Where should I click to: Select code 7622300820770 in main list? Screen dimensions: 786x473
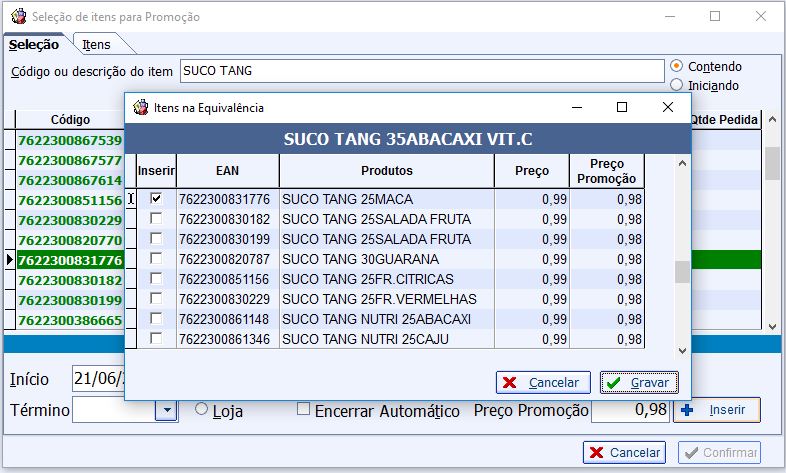coord(70,241)
